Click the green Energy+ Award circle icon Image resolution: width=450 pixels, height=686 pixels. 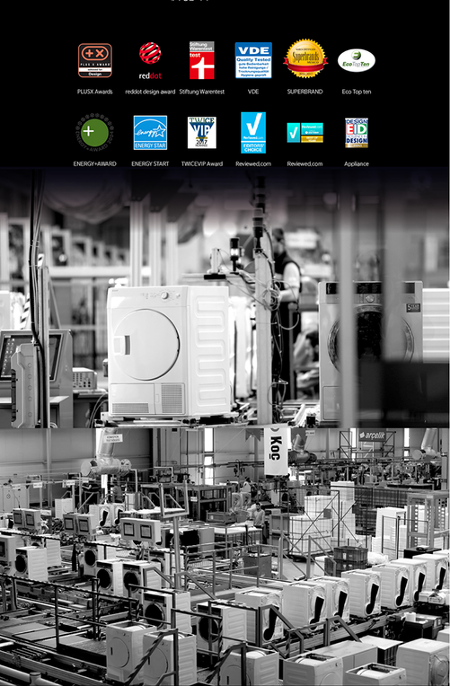point(95,132)
